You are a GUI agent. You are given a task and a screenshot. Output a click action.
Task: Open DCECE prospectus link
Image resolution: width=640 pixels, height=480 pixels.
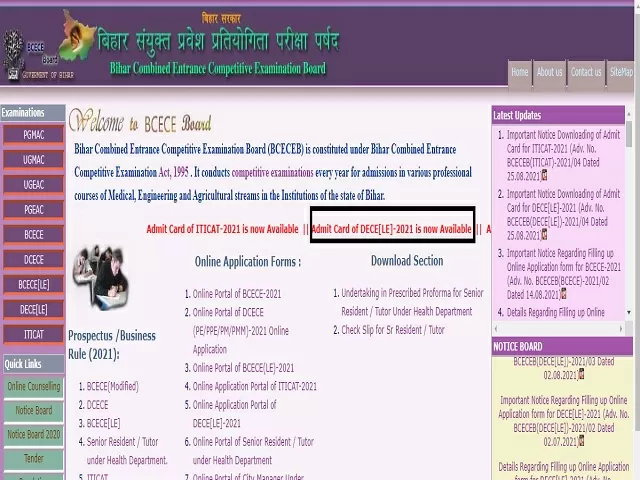(x=98, y=405)
